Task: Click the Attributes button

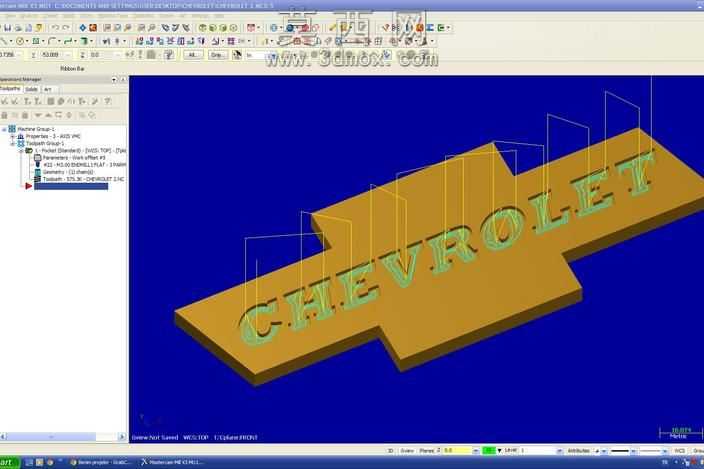Action: 578,451
